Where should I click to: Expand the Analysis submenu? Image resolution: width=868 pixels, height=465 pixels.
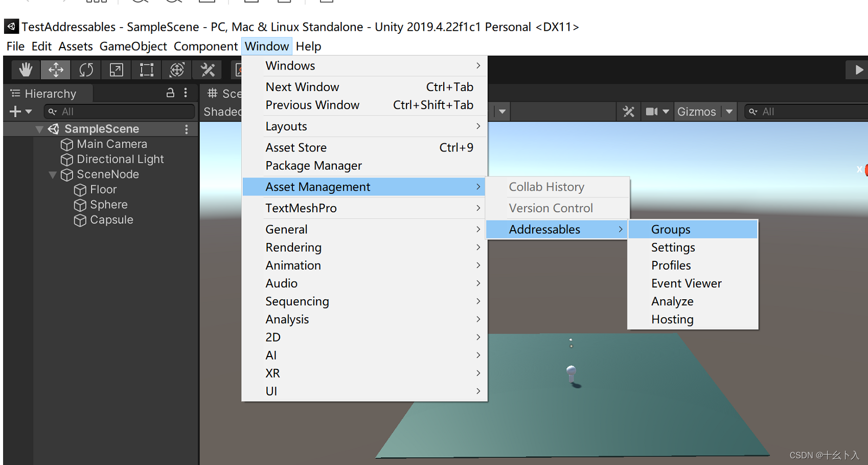point(364,319)
